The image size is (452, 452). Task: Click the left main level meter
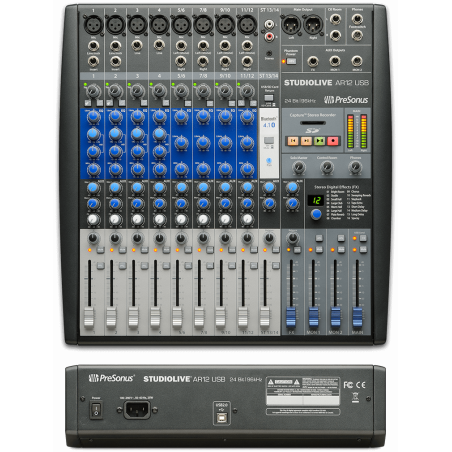[x=350, y=131]
